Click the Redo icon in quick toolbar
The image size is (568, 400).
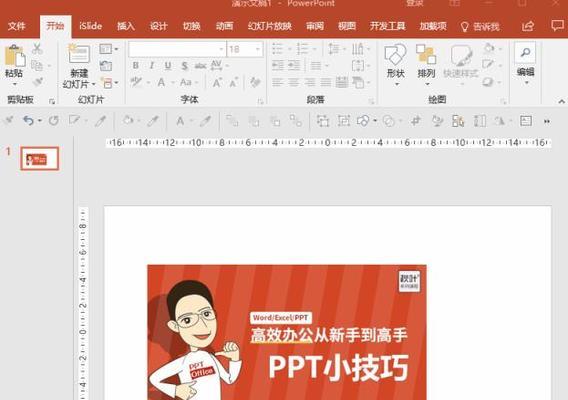click(54, 121)
